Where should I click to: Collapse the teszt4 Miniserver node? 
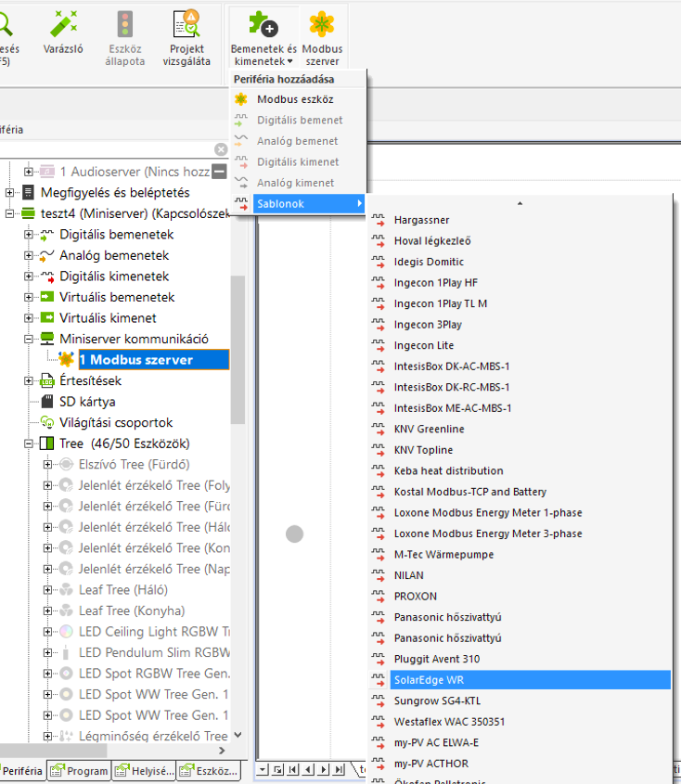click(x=9, y=213)
